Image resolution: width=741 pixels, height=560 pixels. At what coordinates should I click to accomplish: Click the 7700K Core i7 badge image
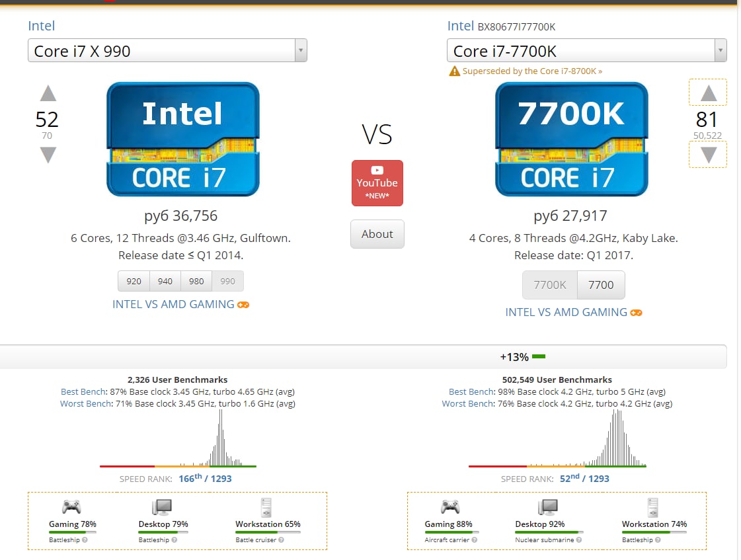click(571, 140)
